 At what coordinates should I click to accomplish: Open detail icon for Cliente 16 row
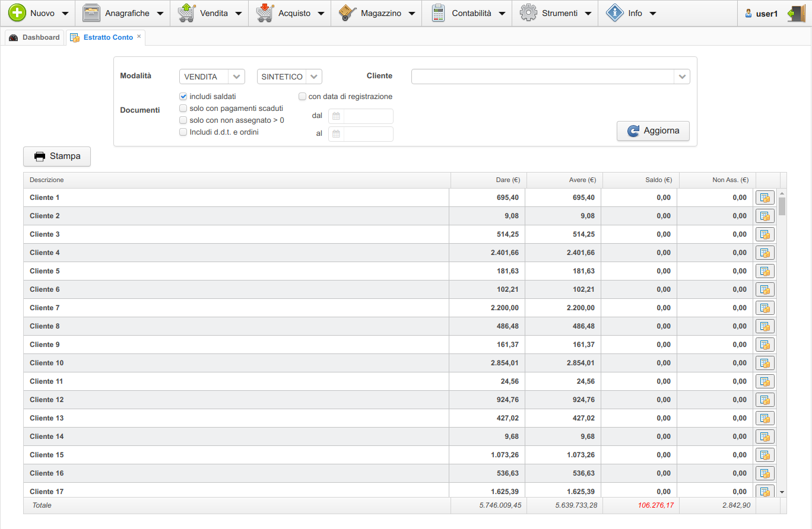(765, 473)
